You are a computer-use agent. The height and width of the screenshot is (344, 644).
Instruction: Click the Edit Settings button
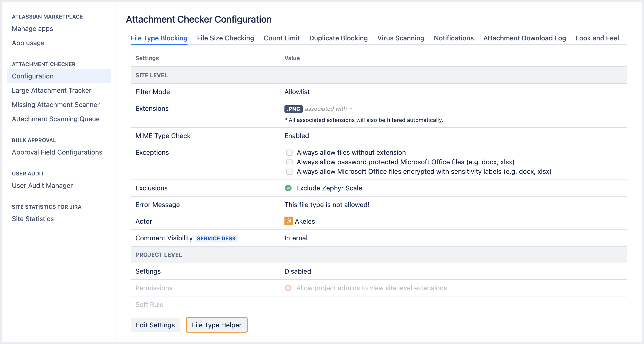coord(155,325)
